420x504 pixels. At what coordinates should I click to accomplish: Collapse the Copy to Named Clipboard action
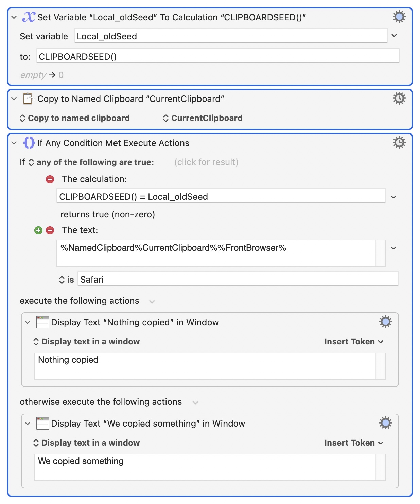pyautogui.click(x=14, y=99)
